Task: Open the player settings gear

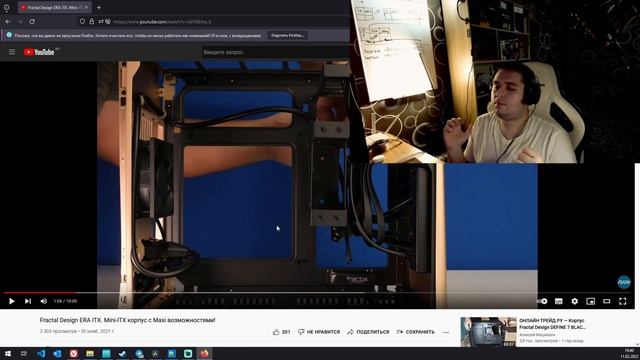Action: [x=574, y=301]
